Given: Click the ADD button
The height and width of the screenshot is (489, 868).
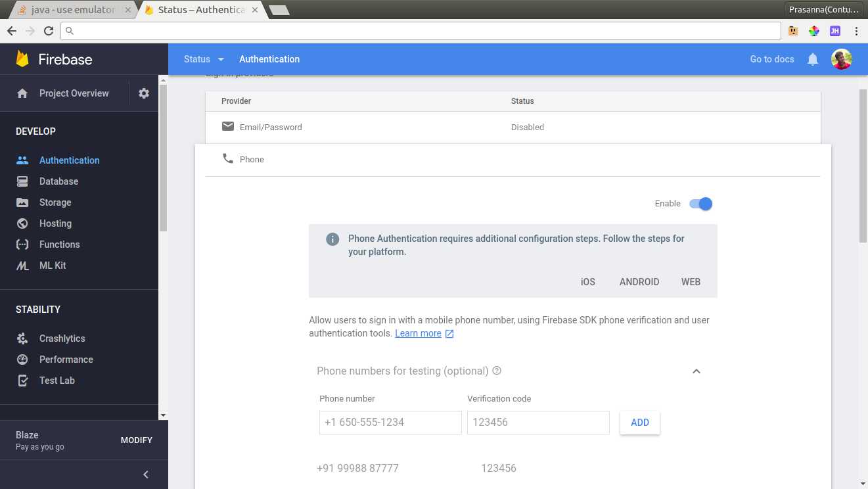Looking at the screenshot, I should (639, 423).
